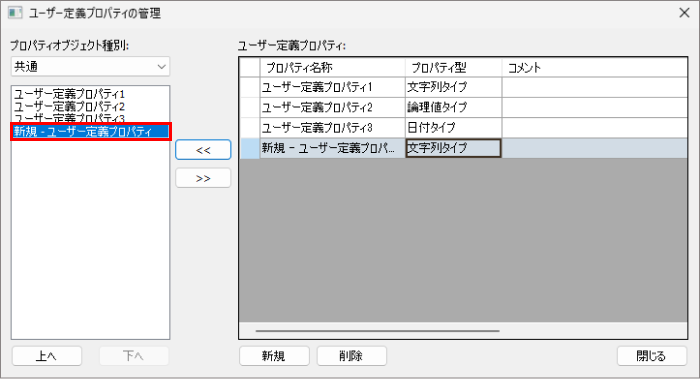Click the 日付タイプ type cell

454,128
